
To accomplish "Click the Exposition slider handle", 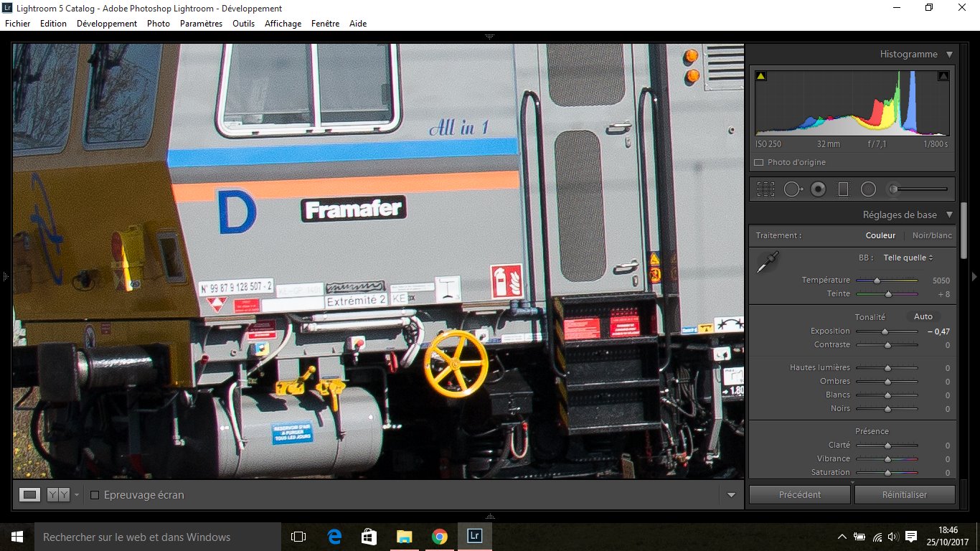I will [x=885, y=331].
